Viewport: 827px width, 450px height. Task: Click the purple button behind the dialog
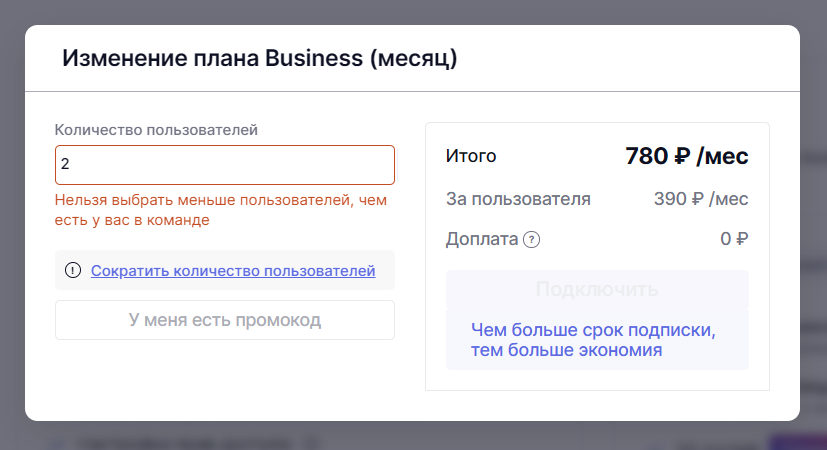[x=796, y=440]
